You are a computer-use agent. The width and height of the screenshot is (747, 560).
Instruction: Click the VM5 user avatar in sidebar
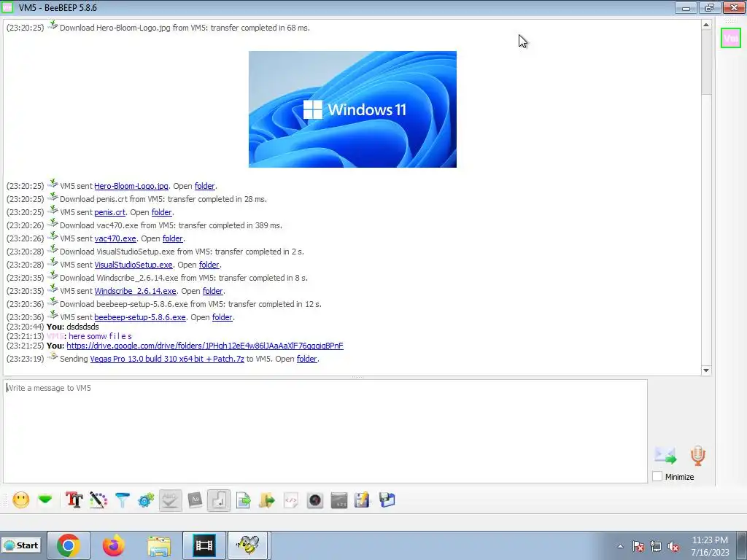point(731,38)
